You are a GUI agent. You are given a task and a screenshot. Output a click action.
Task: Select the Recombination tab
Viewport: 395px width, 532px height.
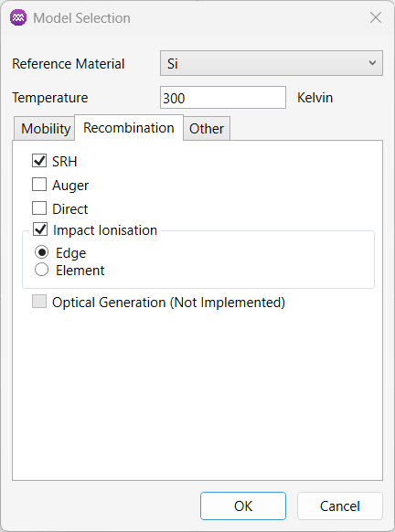(x=129, y=128)
